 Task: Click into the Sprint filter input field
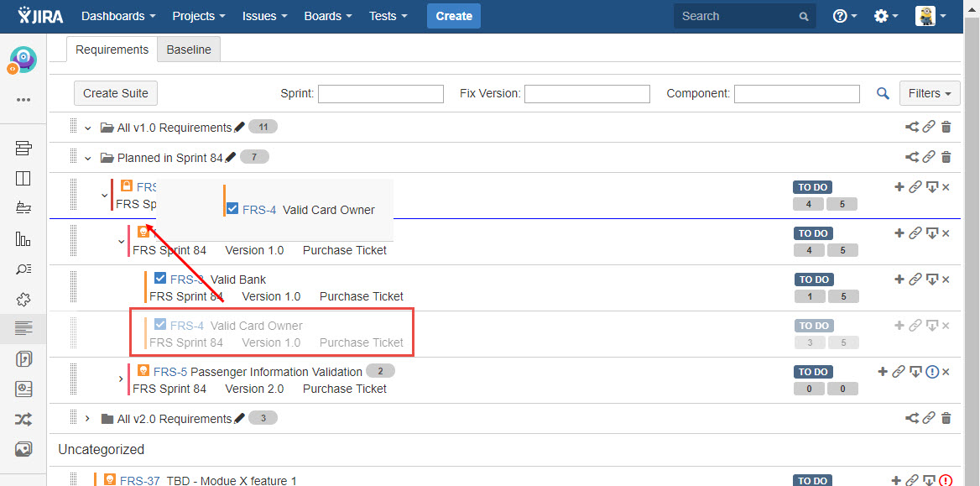pos(380,94)
